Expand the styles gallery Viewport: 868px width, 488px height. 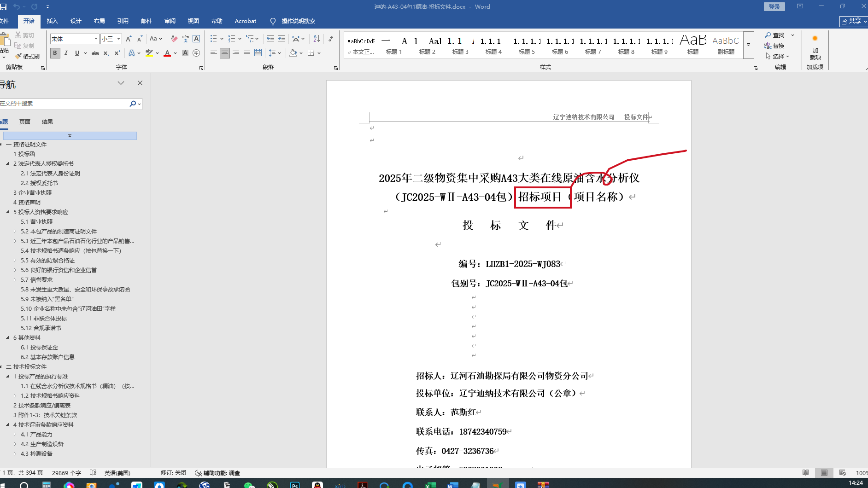(749, 45)
